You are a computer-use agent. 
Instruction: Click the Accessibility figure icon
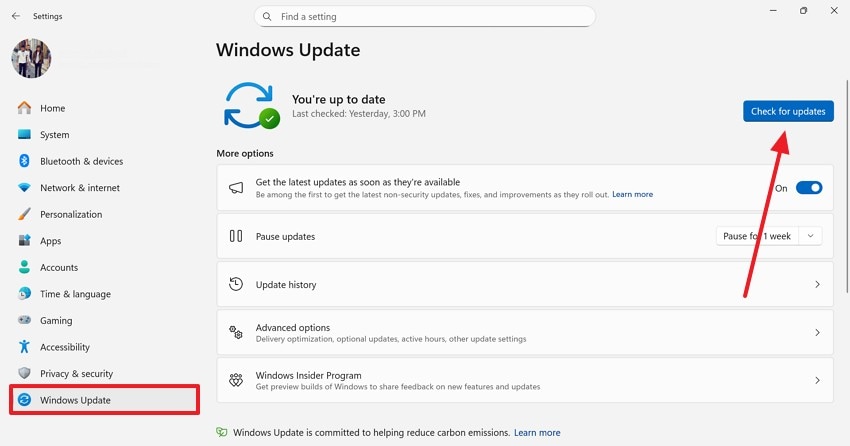25,347
